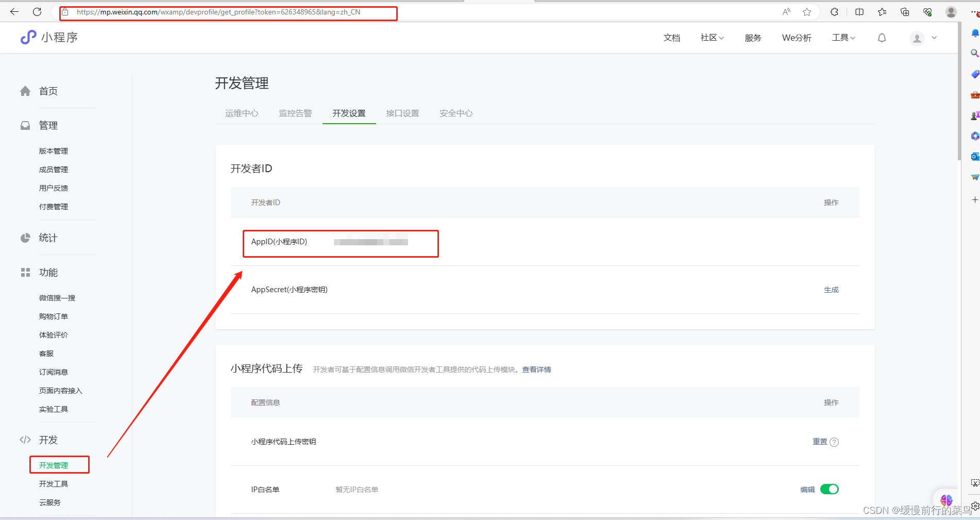Open 客服 in sidebar

pos(46,354)
